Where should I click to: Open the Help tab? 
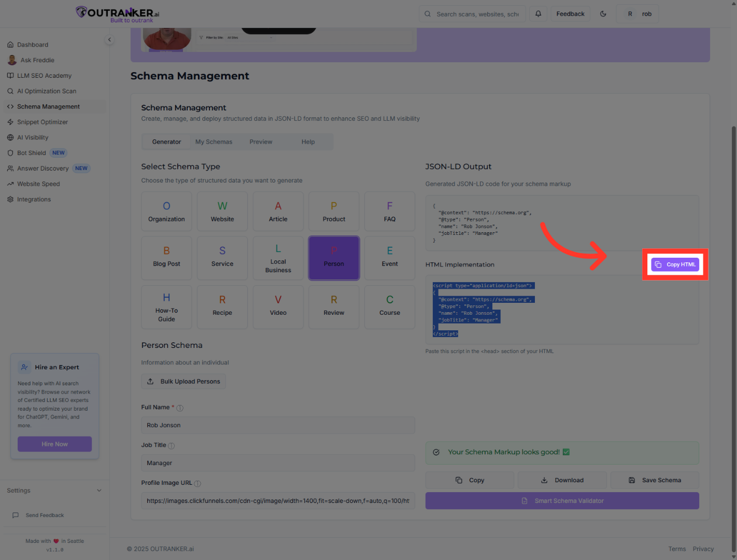(308, 142)
